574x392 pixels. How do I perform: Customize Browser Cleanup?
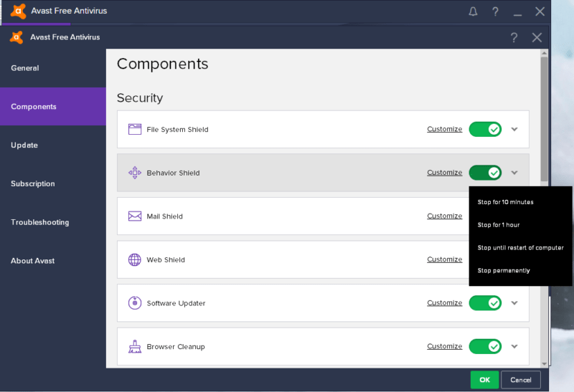coord(444,346)
